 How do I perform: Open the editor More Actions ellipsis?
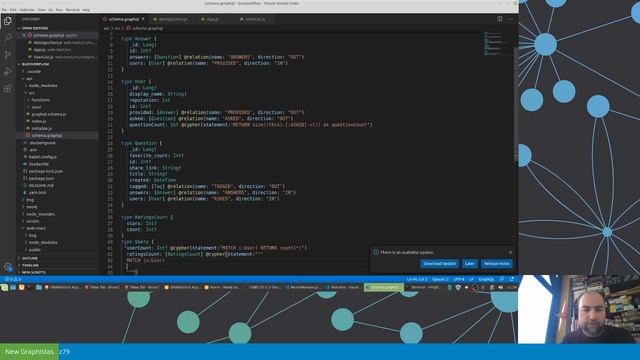click(x=510, y=19)
